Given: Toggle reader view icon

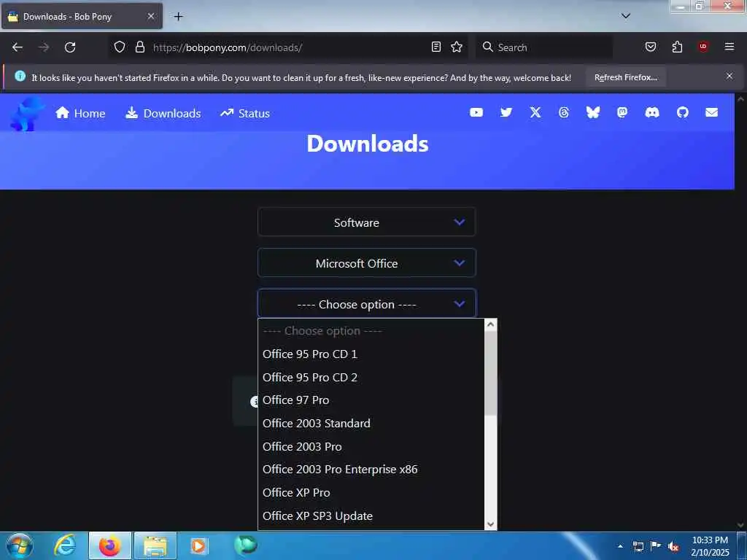Looking at the screenshot, I should pyautogui.click(x=436, y=47).
